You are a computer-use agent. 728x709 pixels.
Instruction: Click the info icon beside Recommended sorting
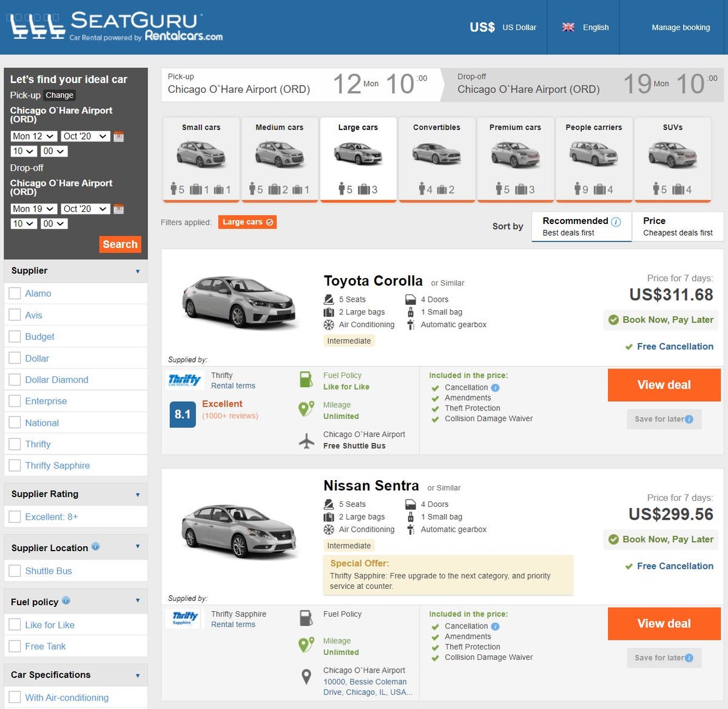click(x=616, y=221)
